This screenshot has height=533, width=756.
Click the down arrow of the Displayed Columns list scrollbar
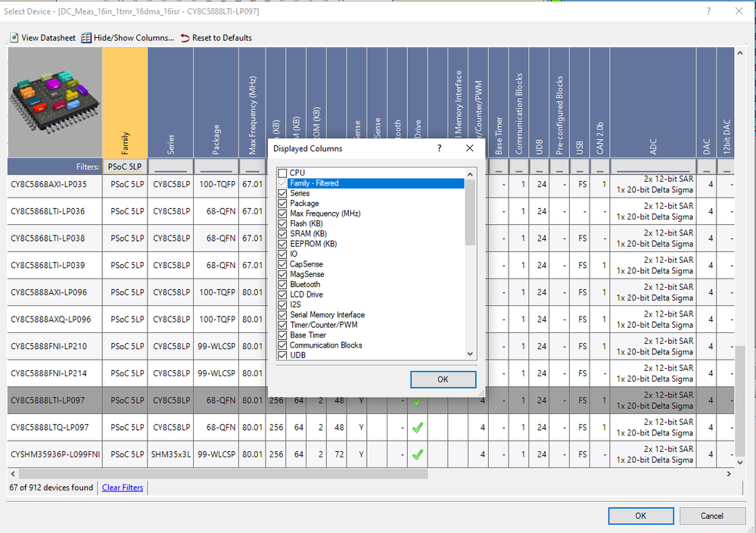click(470, 354)
